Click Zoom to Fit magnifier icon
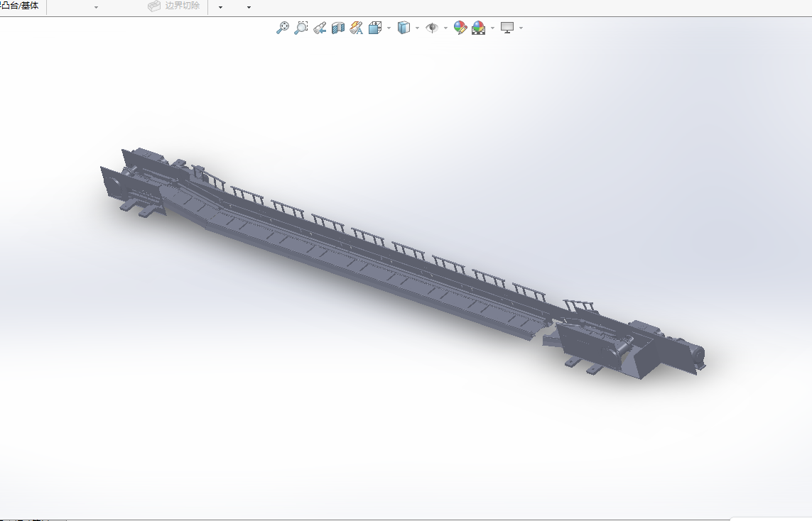812x521 pixels. pyautogui.click(x=282, y=28)
